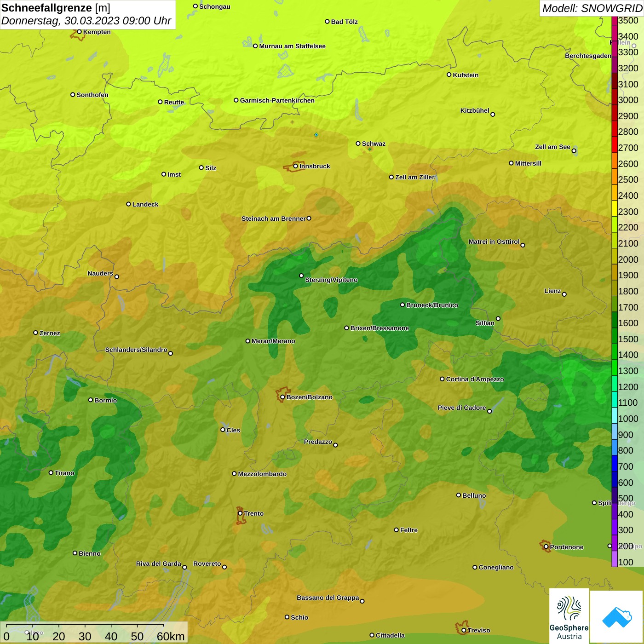Click the Pieve di Cadore label
This screenshot has height=644, width=644.
(x=462, y=408)
